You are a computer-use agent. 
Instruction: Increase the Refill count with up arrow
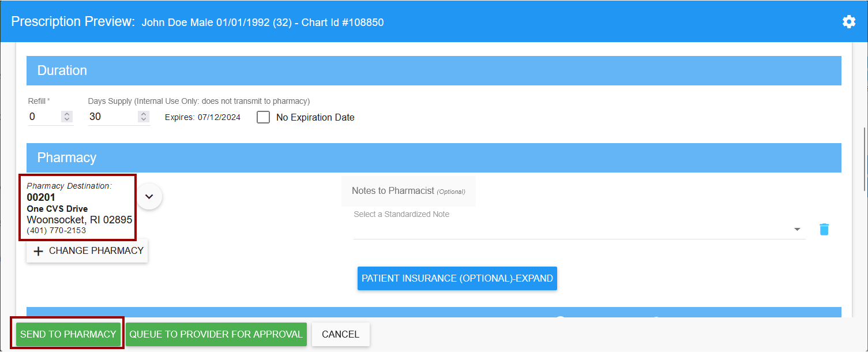[67, 114]
